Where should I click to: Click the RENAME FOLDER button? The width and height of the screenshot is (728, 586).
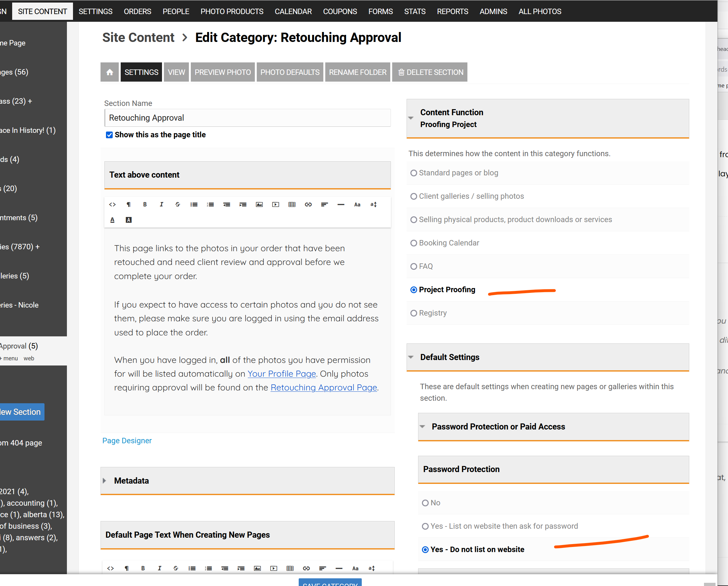point(358,72)
